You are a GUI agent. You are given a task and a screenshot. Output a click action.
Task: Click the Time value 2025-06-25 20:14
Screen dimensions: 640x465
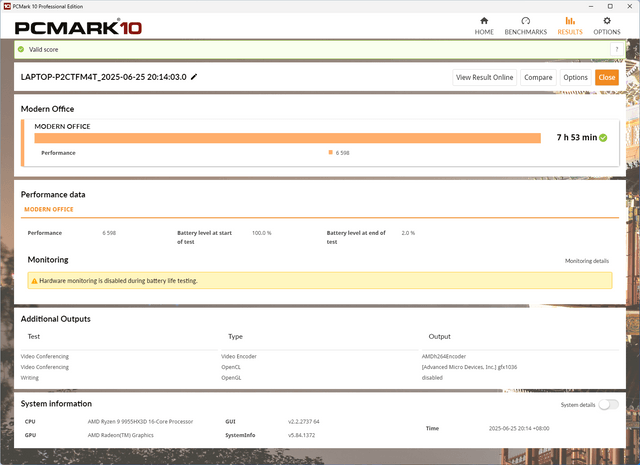519,428
